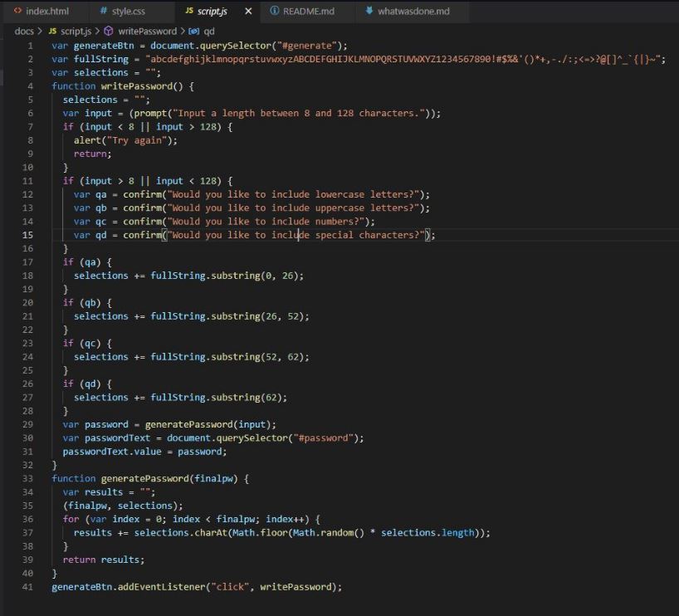
Task: Click '(finalpw, selections);' on line 35
Action: point(123,506)
